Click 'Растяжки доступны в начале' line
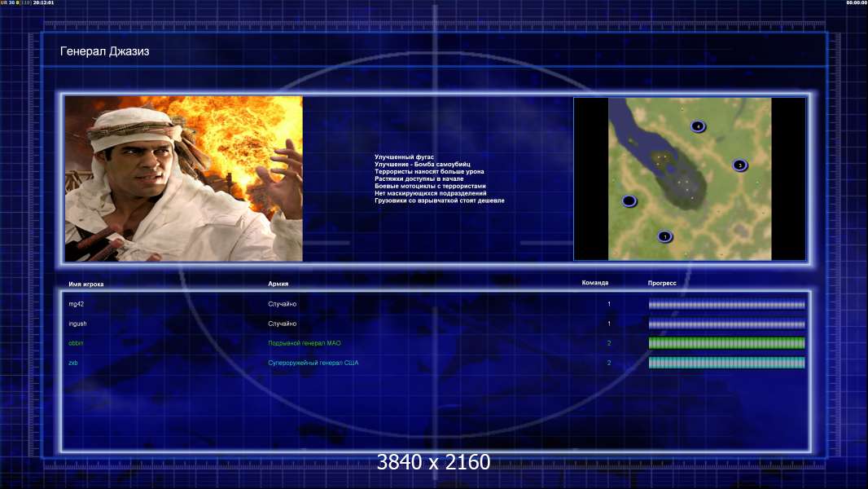868x489 pixels. 419,178
